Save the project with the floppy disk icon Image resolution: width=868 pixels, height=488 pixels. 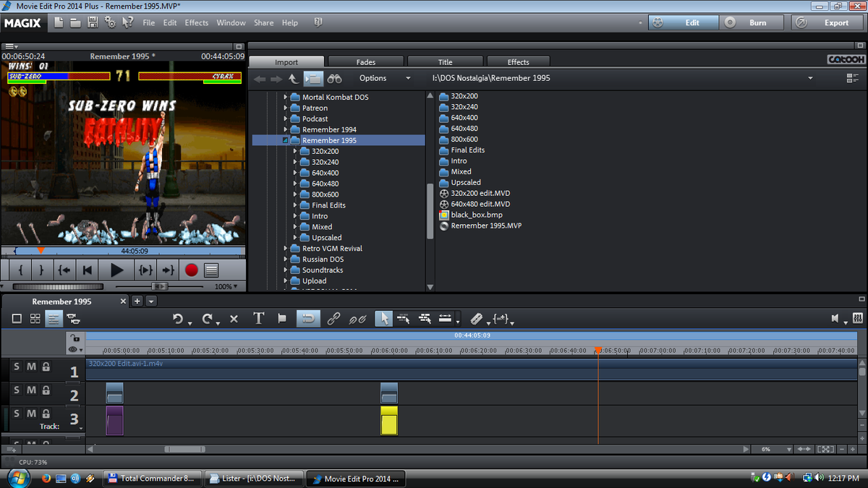pyautogui.click(x=93, y=22)
